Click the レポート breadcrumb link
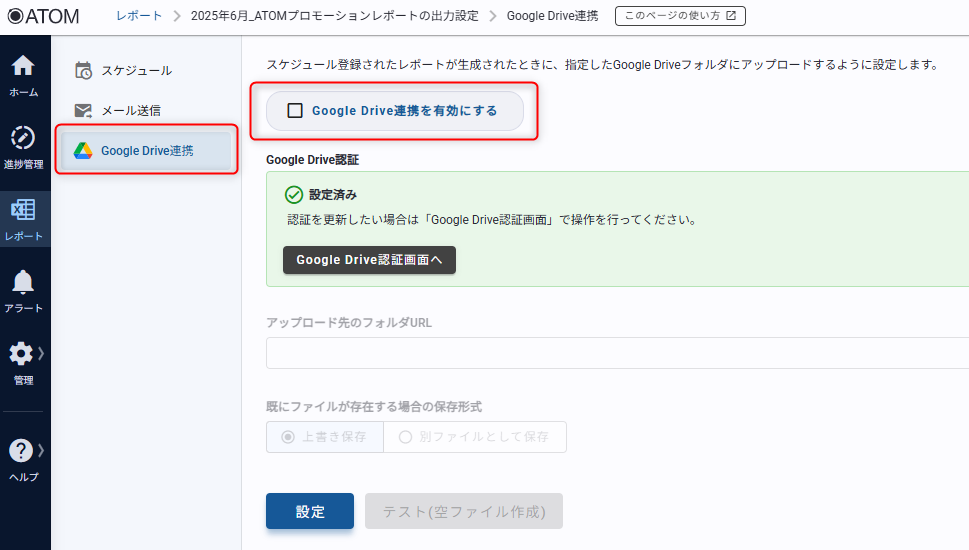Screen dimensions: 969x550 pos(138,16)
